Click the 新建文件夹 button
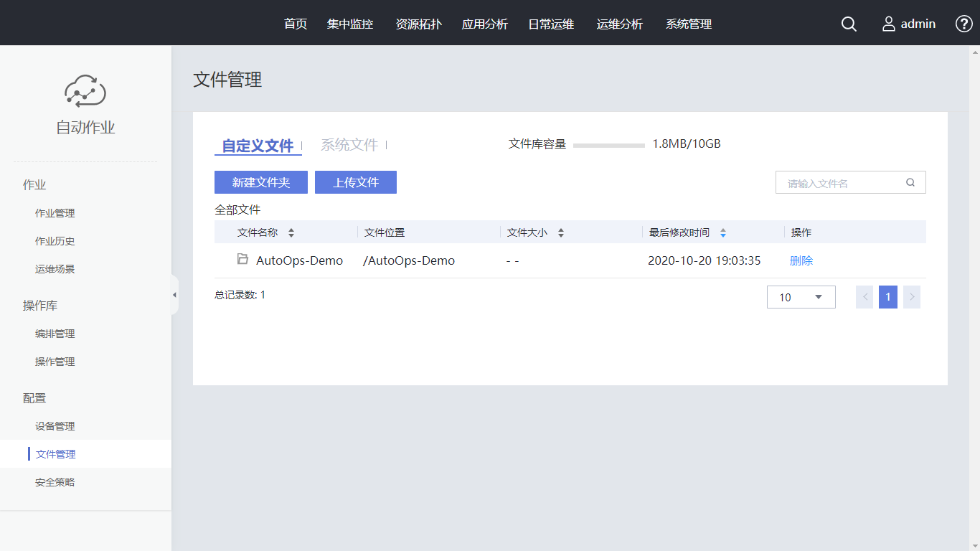The height and width of the screenshot is (551, 980). click(261, 182)
